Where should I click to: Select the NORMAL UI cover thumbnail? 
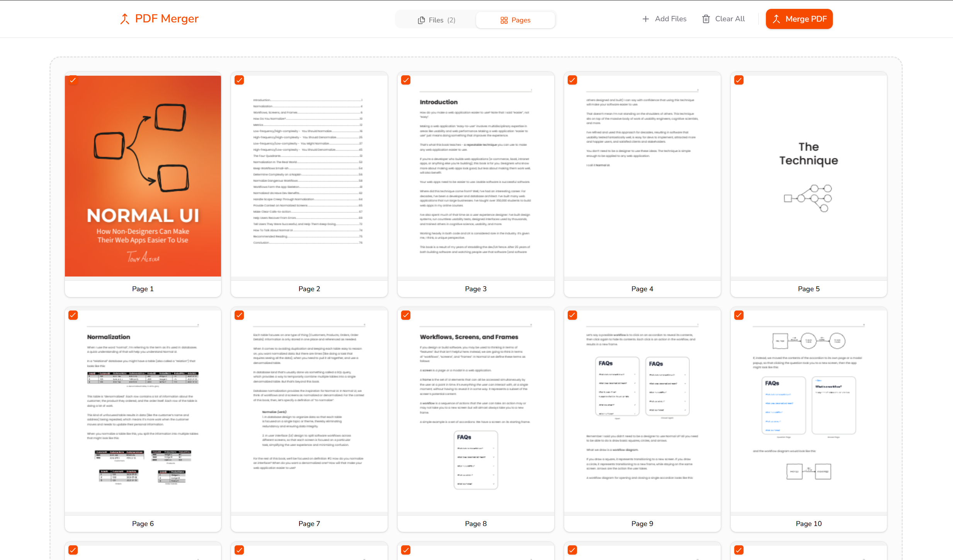(143, 176)
